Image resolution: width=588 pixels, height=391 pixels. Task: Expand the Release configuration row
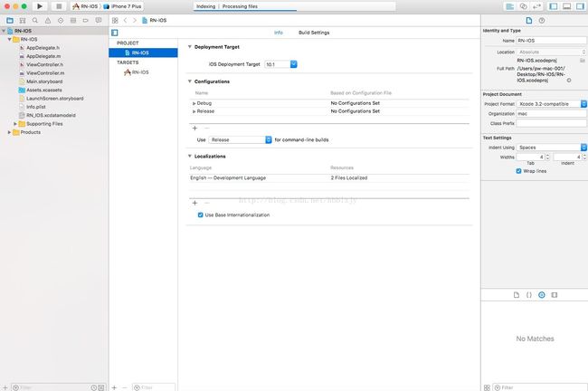(194, 111)
